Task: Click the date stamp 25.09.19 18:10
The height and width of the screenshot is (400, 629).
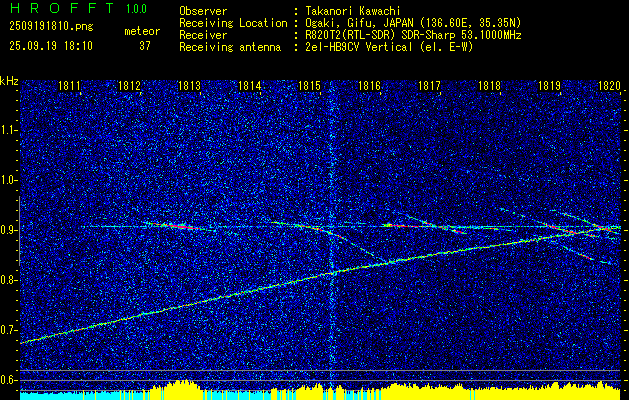Action: (x=51, y=46)
